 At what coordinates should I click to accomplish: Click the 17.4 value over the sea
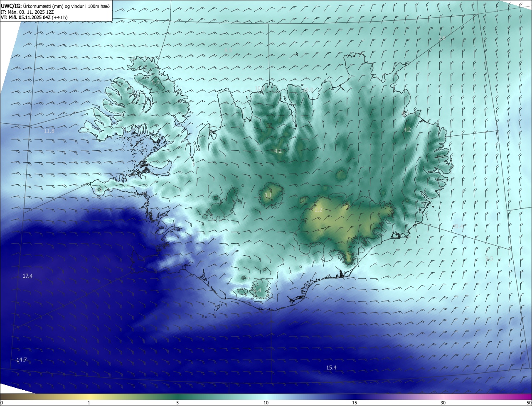pyautogui.click(x=28, y=276)
